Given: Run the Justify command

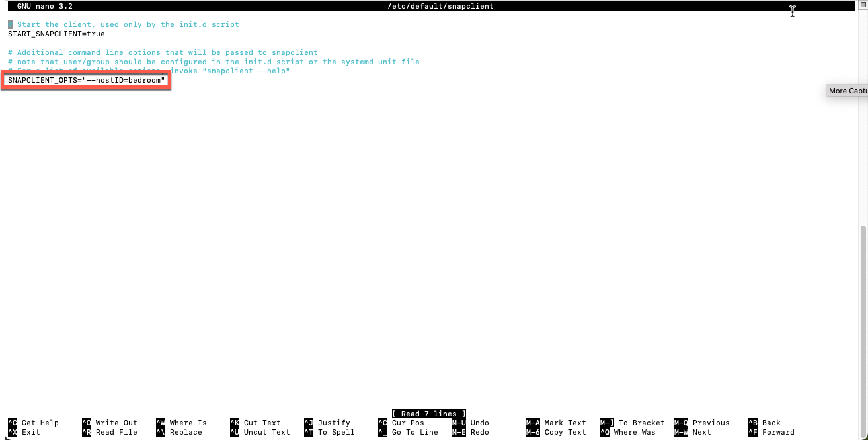Looking at the screenshot, I should pos(331,423).
